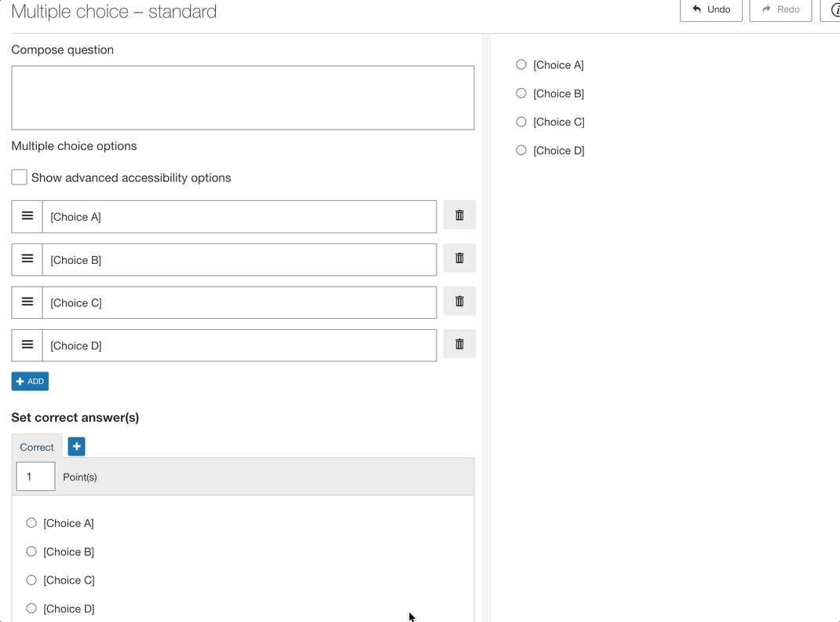Click trash icon next to Choice B
Image resolution: width=840 pixels, height=622 pixels.
tap(459, 258)
